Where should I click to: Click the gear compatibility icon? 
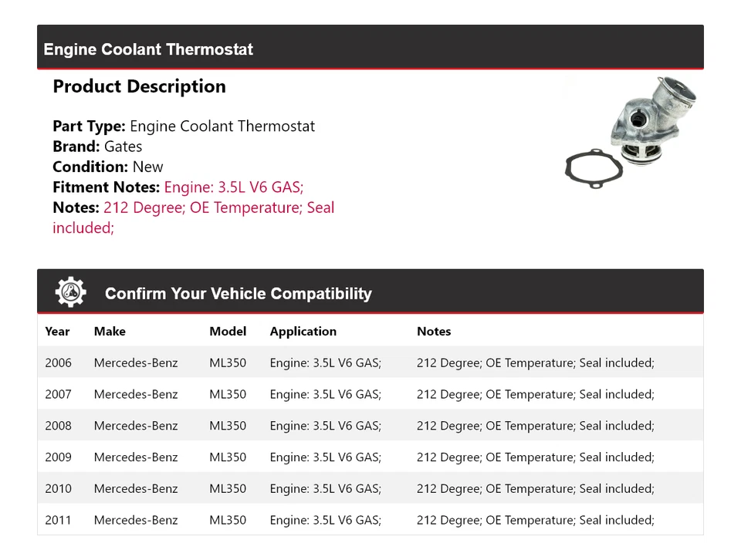(70, 292)
